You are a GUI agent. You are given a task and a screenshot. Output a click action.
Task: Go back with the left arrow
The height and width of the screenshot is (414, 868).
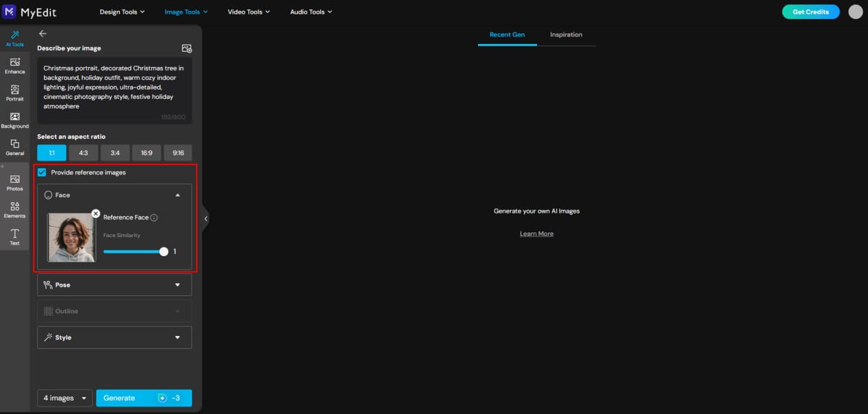coord(43,33)
